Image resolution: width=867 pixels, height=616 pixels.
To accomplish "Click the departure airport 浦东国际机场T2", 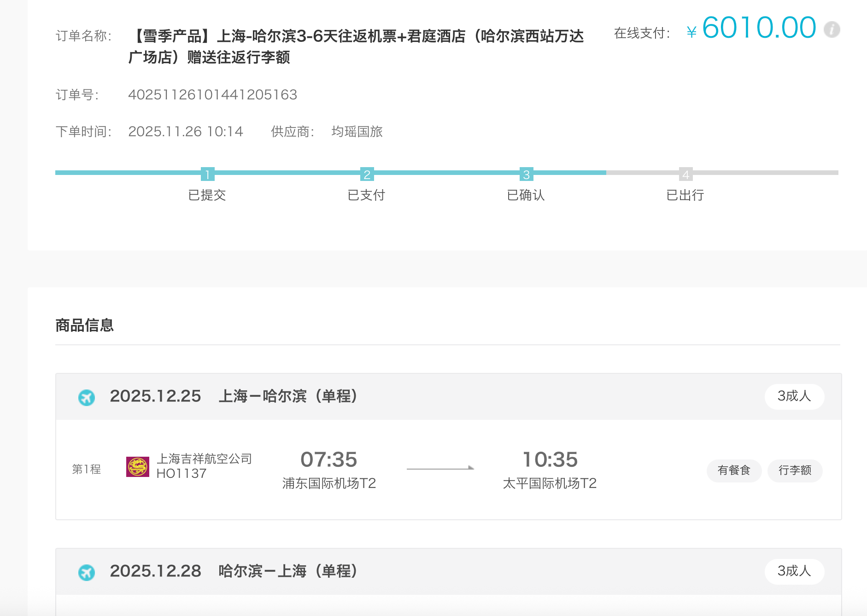I will coord(329,483).
